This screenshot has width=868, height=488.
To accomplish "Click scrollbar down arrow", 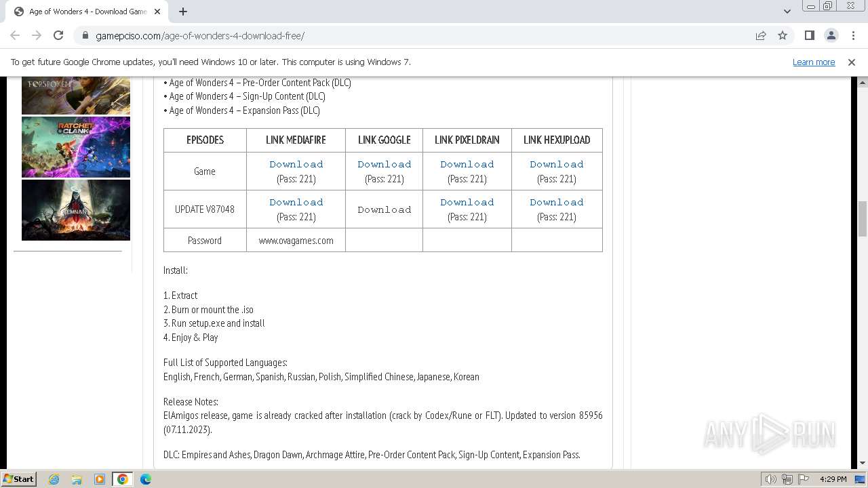I will [863, 463].
